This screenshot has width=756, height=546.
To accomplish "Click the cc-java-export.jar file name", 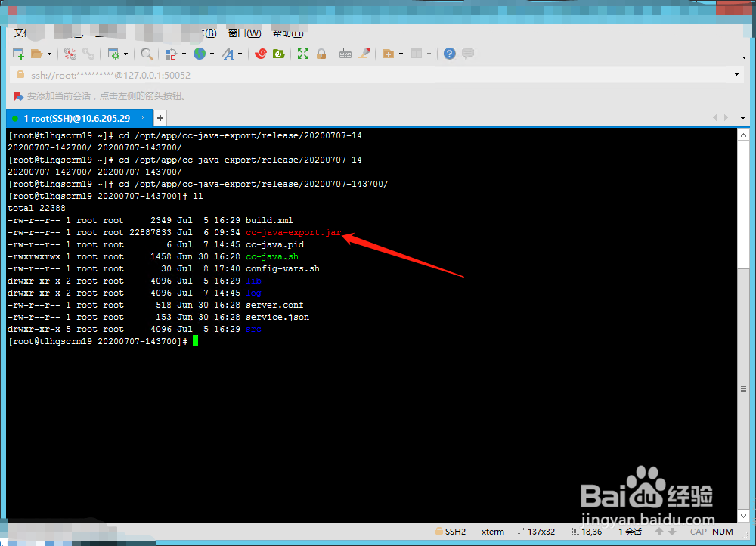I will [293, 232].
